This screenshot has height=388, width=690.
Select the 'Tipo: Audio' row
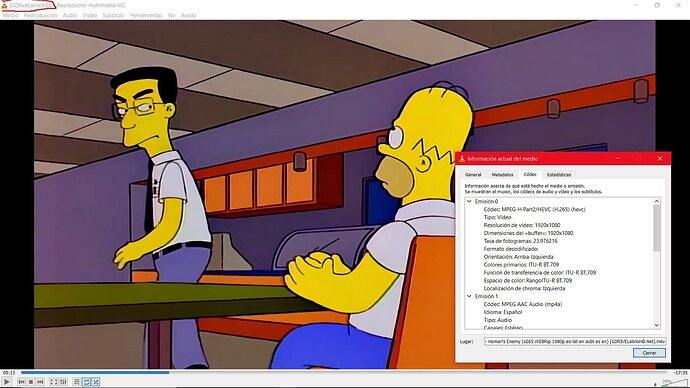click(x=497, y=320)
